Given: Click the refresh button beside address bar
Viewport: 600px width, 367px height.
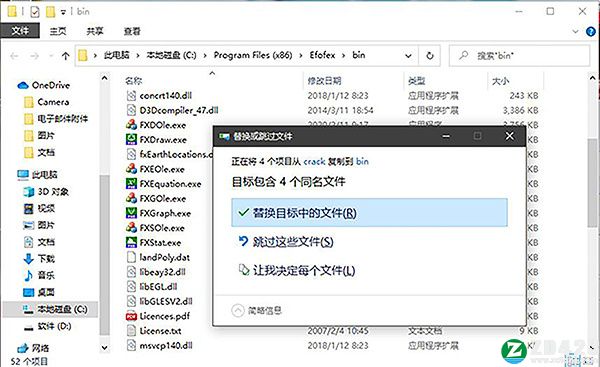Looking at the screenshot, I should click(430, 56).
